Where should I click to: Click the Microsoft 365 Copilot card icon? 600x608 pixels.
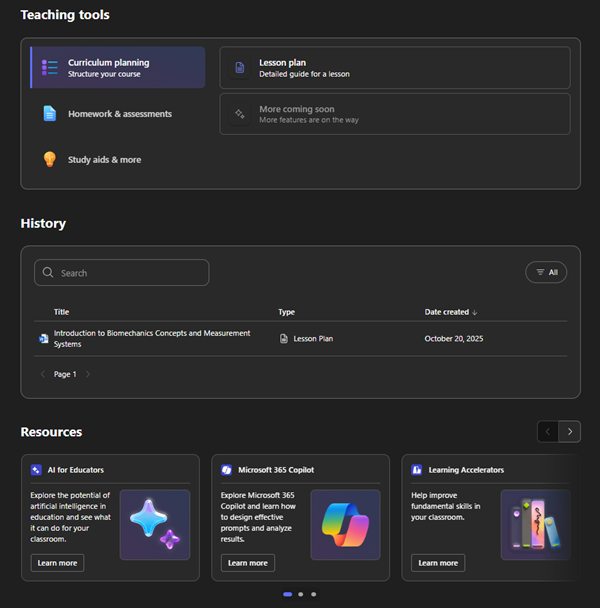pos(227,470)
